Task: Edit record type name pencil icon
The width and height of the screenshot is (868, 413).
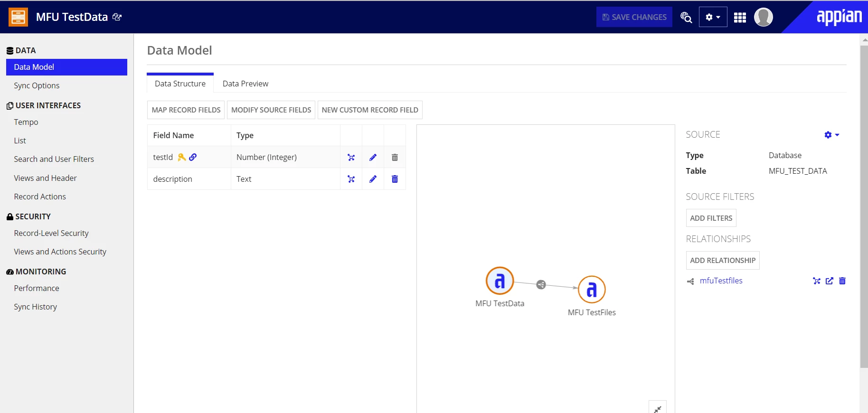Action: click(117, 17)
